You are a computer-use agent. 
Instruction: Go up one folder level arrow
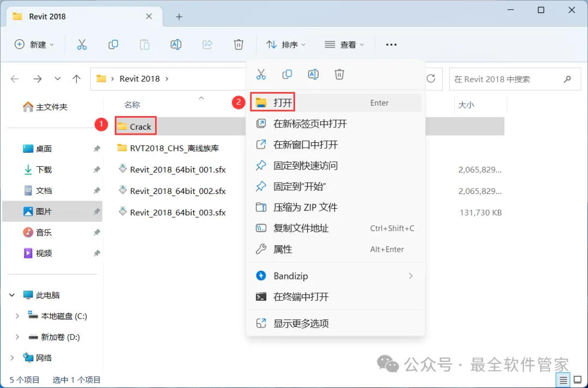coord(77,79)
